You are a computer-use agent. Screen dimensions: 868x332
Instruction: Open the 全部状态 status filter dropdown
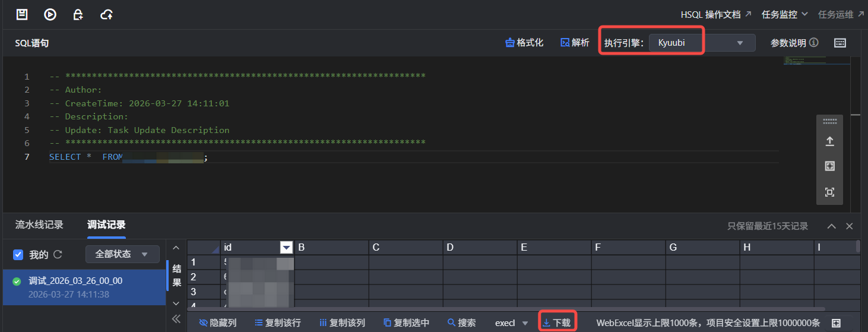coord(122,254)
